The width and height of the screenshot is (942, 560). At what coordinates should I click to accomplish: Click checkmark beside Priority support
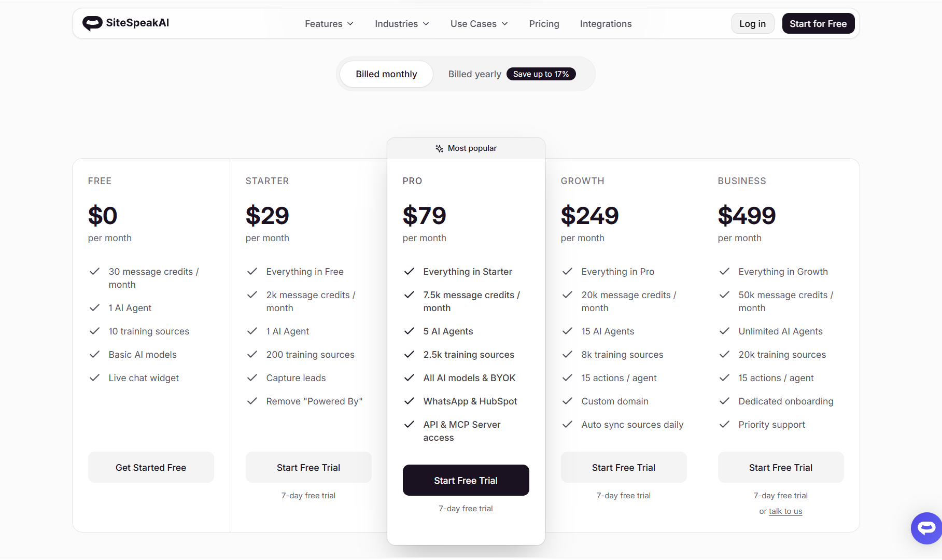click(724, 425)
